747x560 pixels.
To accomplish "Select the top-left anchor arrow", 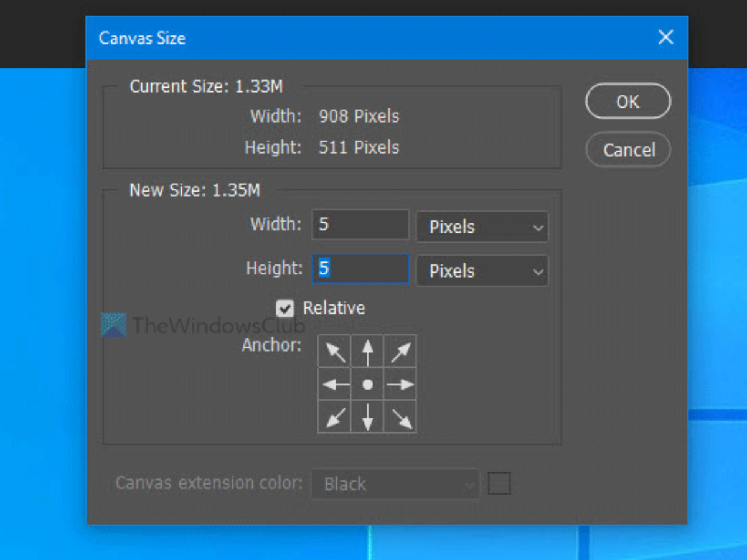I will tap(335, 352).
